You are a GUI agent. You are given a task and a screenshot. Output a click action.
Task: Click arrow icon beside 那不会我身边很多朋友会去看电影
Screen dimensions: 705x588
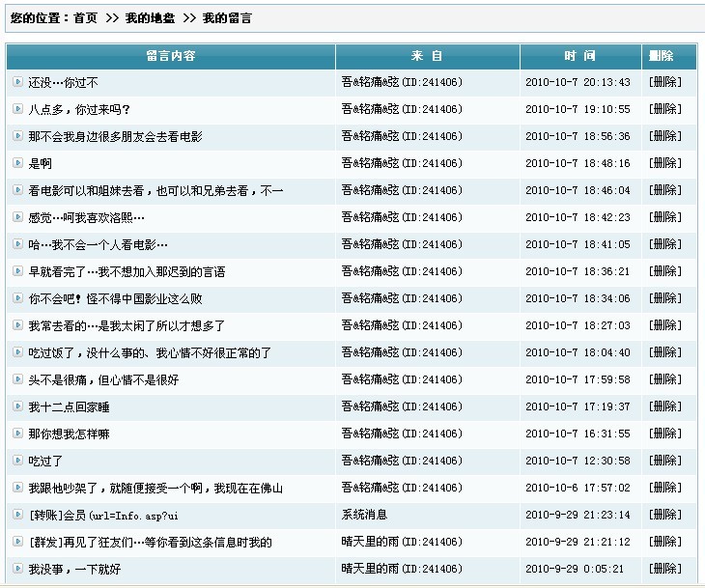tap(17, 136)
